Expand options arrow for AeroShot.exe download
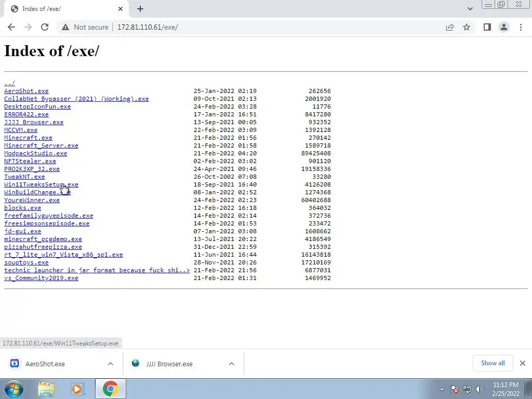Screen dimensions: 532x399 (111, 364)
